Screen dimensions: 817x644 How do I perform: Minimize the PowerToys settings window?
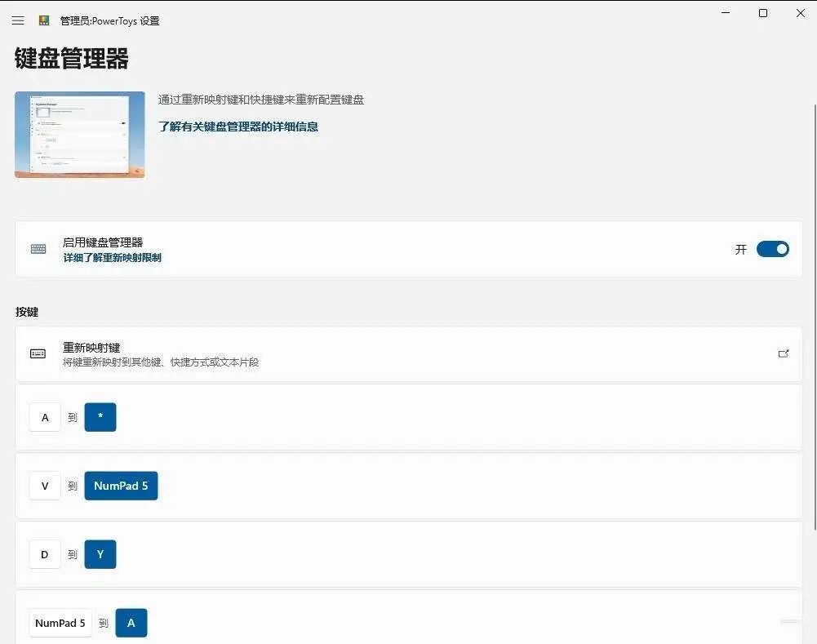[726, 13]
